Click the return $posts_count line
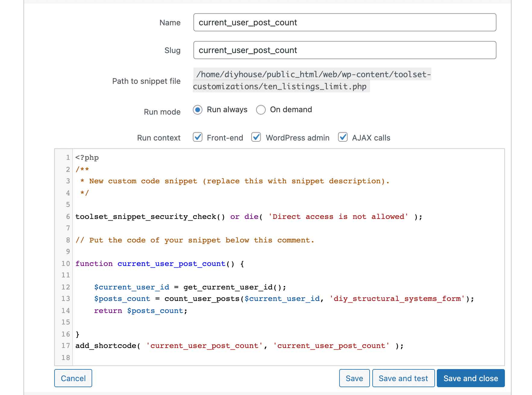Image resolution: width=532 pixels, height=395 pixels. pyautogui.click(x=141, y=311)
